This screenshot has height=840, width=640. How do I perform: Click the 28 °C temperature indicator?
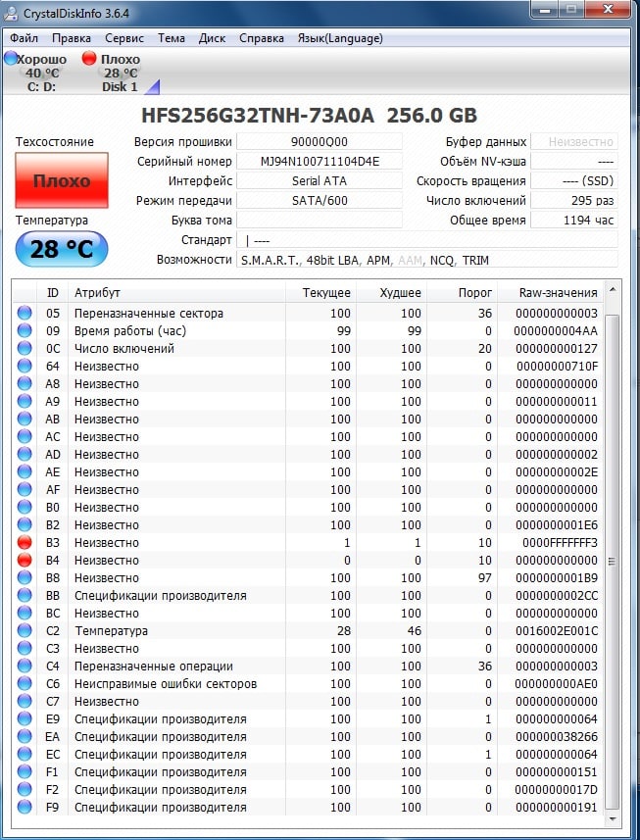tap(62, 249)
